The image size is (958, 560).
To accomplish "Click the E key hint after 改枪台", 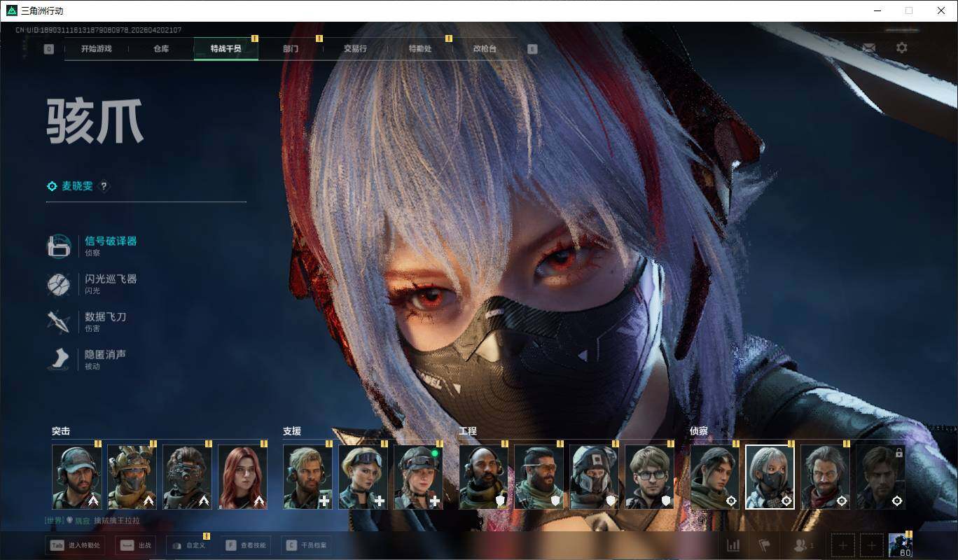I will pos(532,49).
